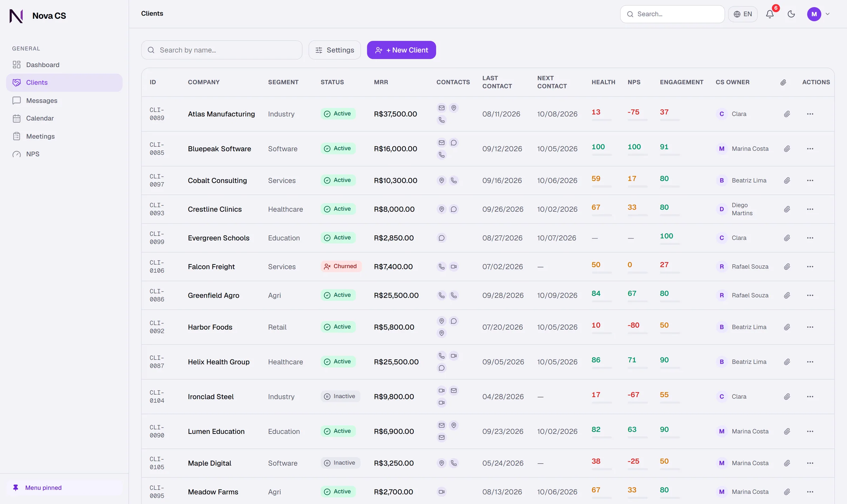Image resolution: width=847 pixels, height=504 pixels.
Task: Open the table Settings button
Action: pos(335,50)
